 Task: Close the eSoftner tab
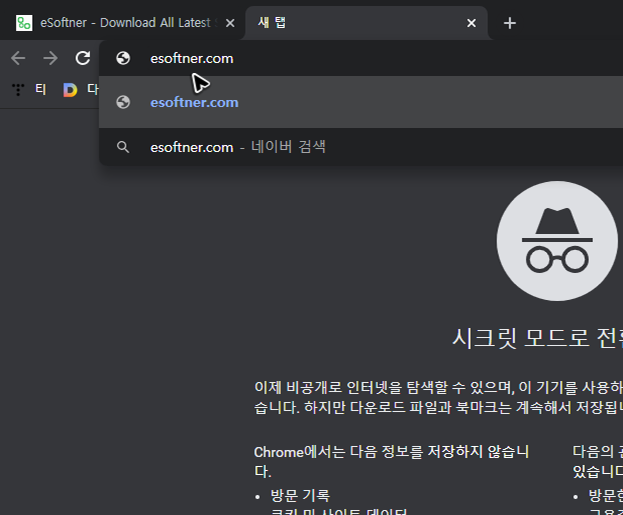tap(230, 23)
